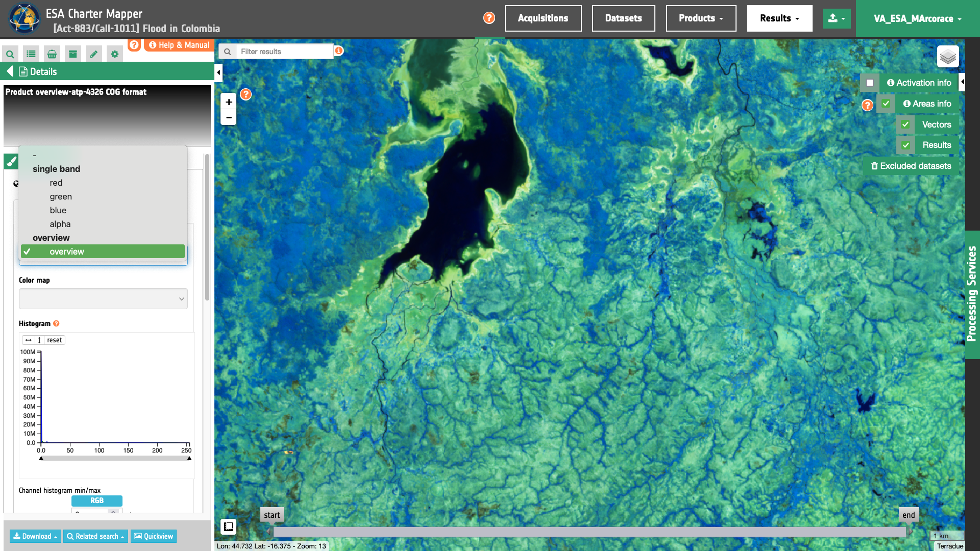This screenshot has height=551, width=980.
Task: Select the blue single band option
Action: pos(103,210)
